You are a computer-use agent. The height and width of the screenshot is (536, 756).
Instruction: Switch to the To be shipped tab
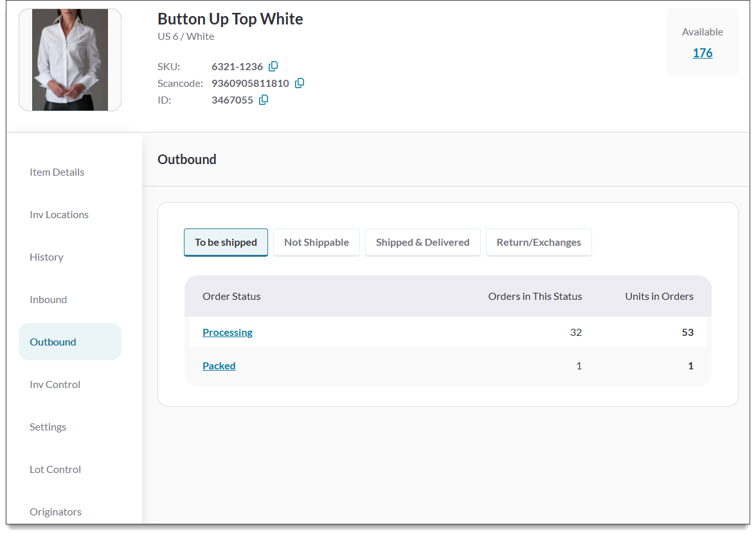pos(226,243)
